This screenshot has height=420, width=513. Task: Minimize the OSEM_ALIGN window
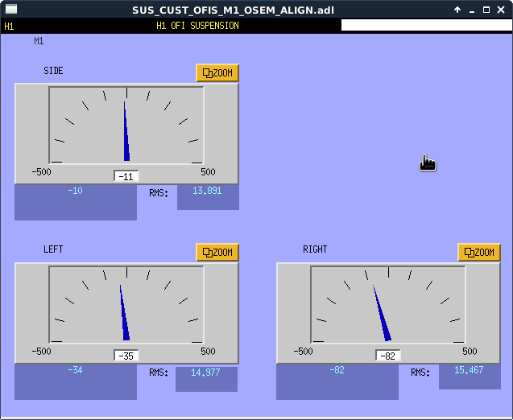tap(472, 10)
